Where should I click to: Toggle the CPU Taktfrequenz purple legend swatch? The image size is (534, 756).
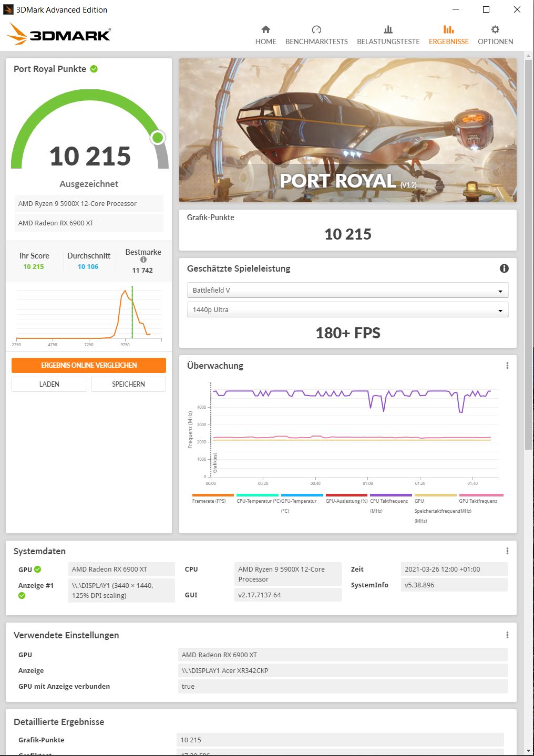pyautogui.click(x=391, y=495)
